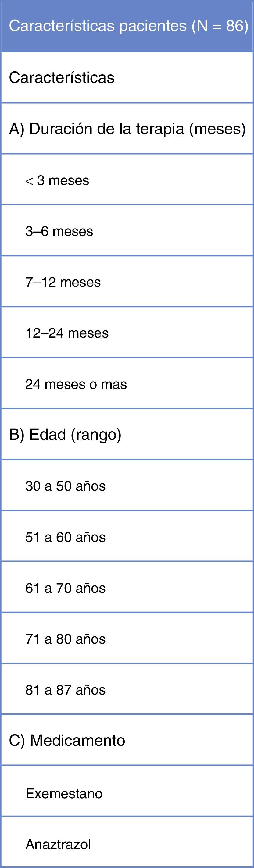The image size is (254, 868).
Task: Click the 'Anaztrazol' medication row
Action: [58, 845]
